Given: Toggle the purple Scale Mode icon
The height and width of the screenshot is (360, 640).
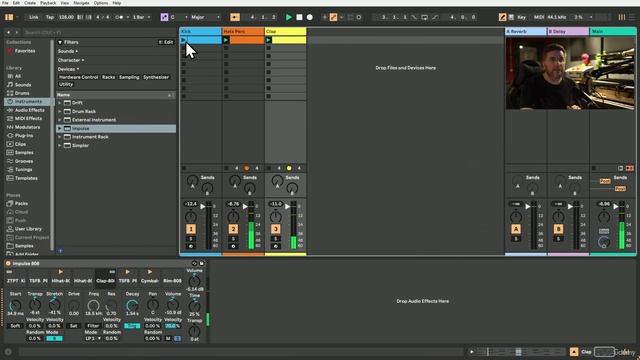Looking at the screenshot, I should click(x=164, y=17).
